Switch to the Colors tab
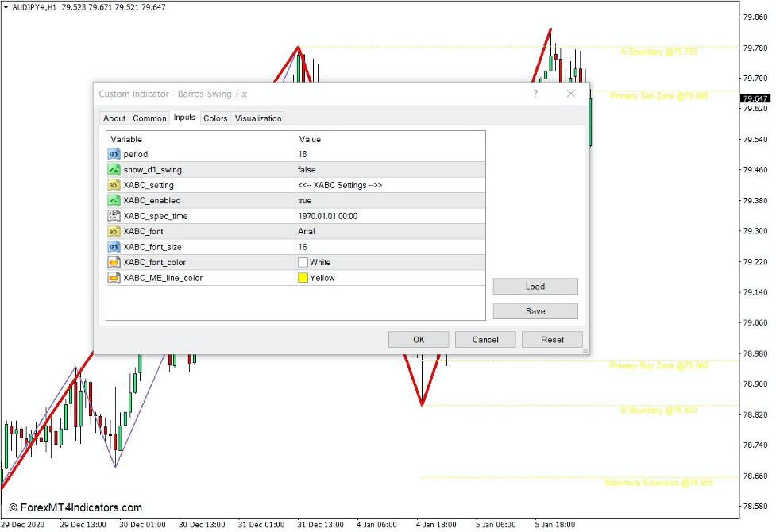This screenshot has height=532, width=776. 214,118
